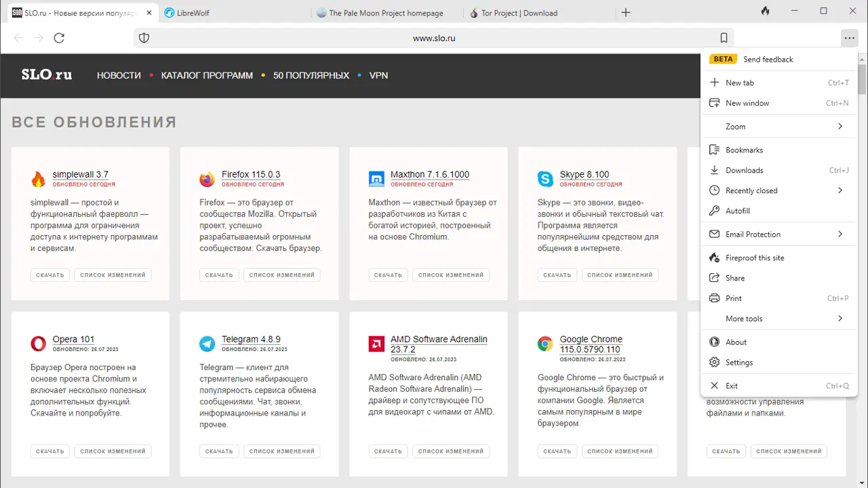Reload the current page

59,38
